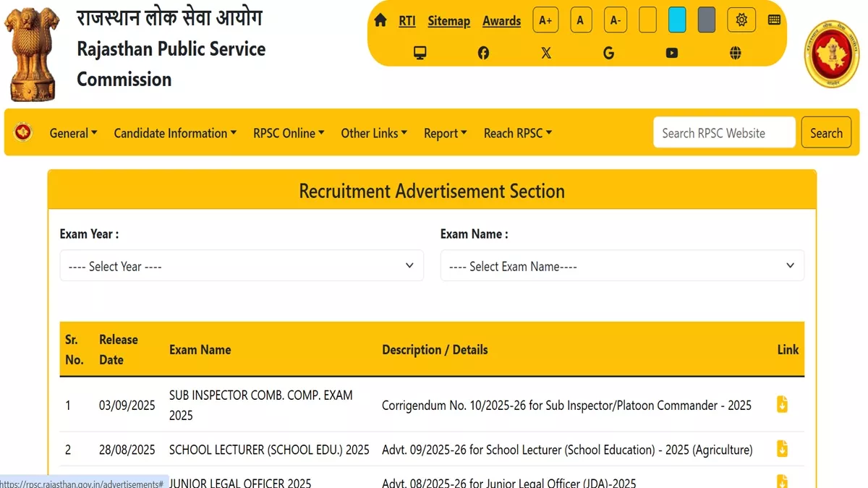Download the School Lecturer advertisement file

pos(782,449)
